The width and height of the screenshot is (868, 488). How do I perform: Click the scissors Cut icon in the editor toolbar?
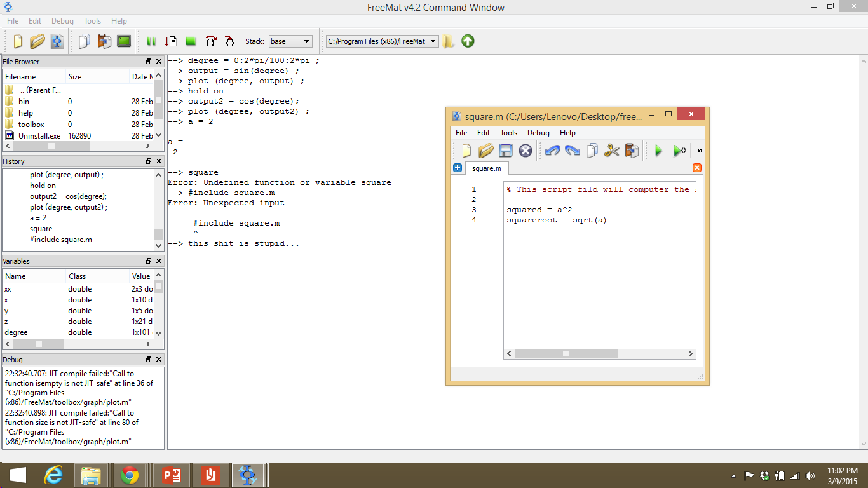612,151
